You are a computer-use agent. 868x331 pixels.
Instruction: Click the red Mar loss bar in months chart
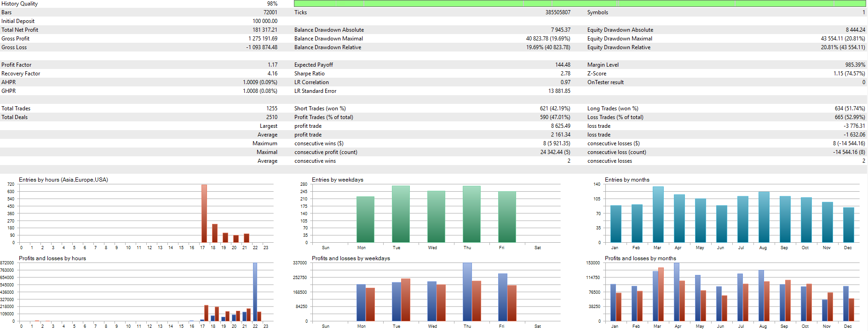point(661,294)
